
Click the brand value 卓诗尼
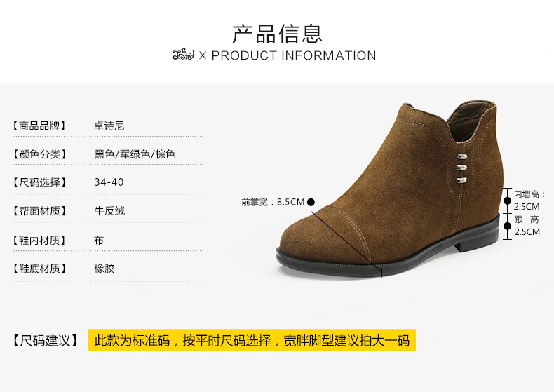[x=109, y=126]
